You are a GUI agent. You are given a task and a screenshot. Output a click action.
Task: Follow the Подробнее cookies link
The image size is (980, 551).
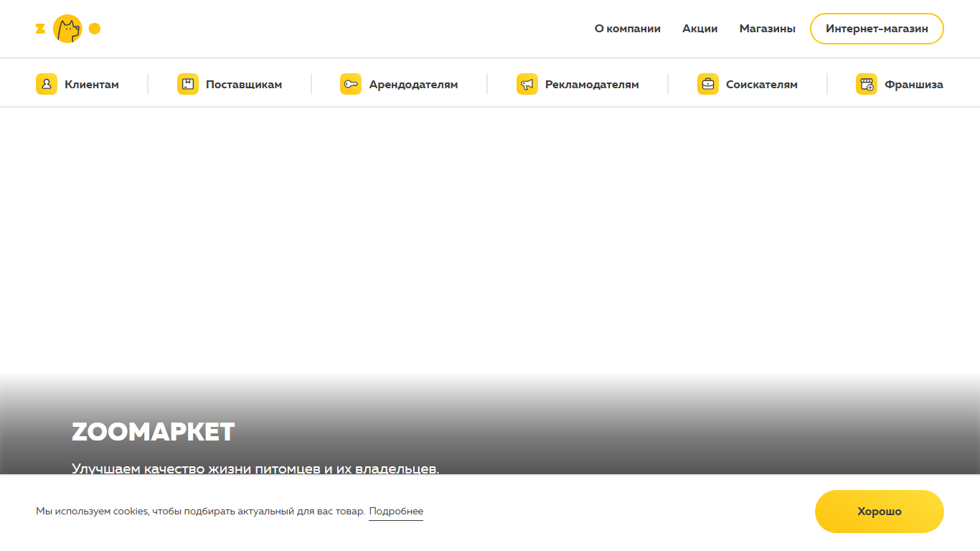coord(396,512)
